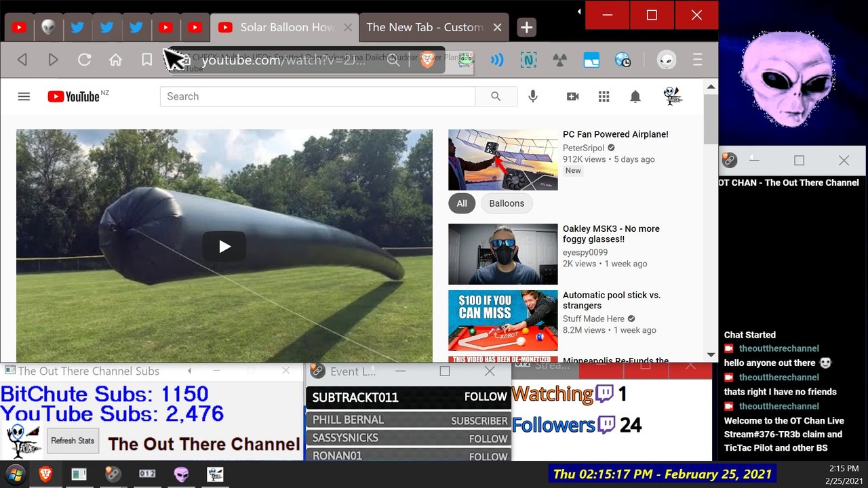Open the YouTube guide hamburger menu
Image resolution: width=868 pixels, height=488 pixels.
click(x=24, y=96)
